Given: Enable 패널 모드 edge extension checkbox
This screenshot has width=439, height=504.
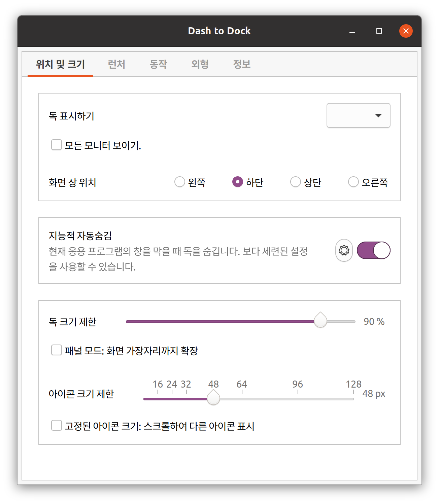Looking at the screenshot, I should click(x=57, y=350).
